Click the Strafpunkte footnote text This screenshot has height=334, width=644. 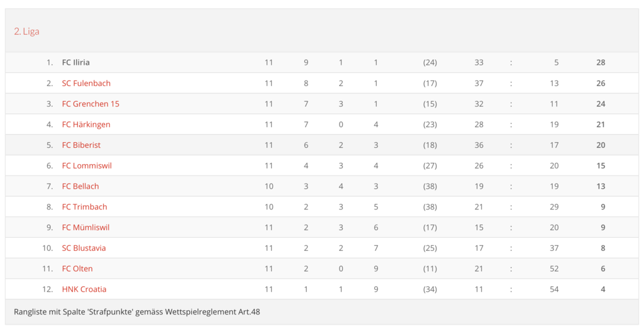136,311
